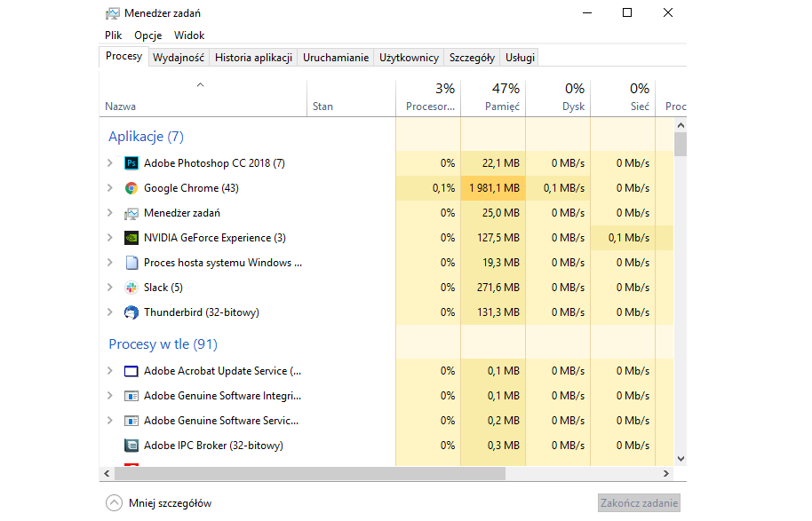Click the 271,6 MB memory value
The height and width of the screenshot is (521, 812).
tap(498, 288)
